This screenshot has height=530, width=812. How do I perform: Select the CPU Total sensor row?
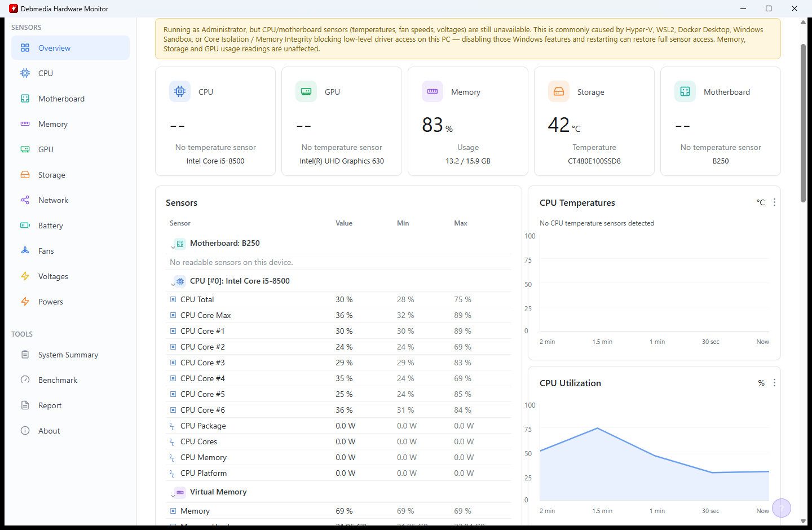click(340, 299)
